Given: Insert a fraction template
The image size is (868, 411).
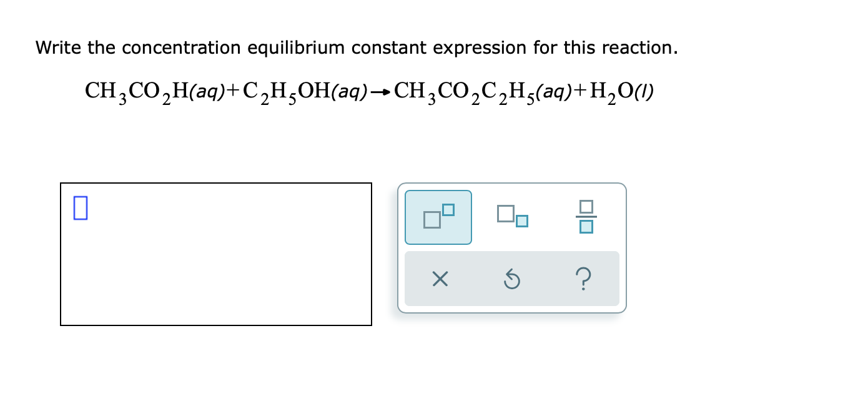Looking at the screenshot, I should click(586, 216).
